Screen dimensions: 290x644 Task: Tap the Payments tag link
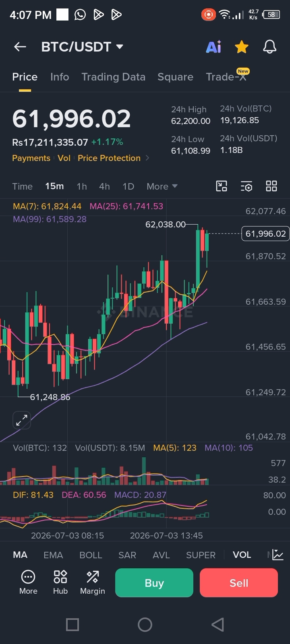(x=31, y=158)
